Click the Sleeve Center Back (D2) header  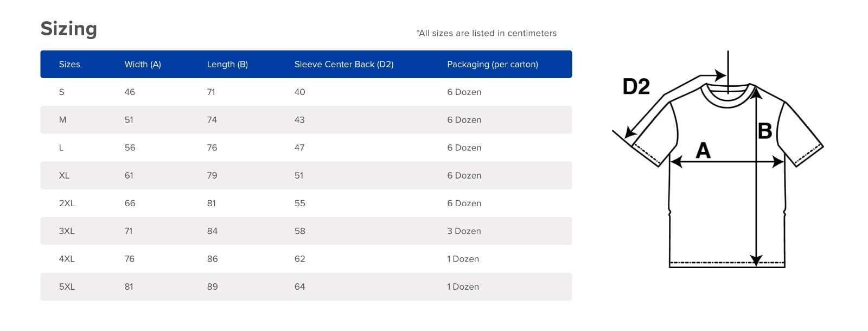(x=344, y=65)
